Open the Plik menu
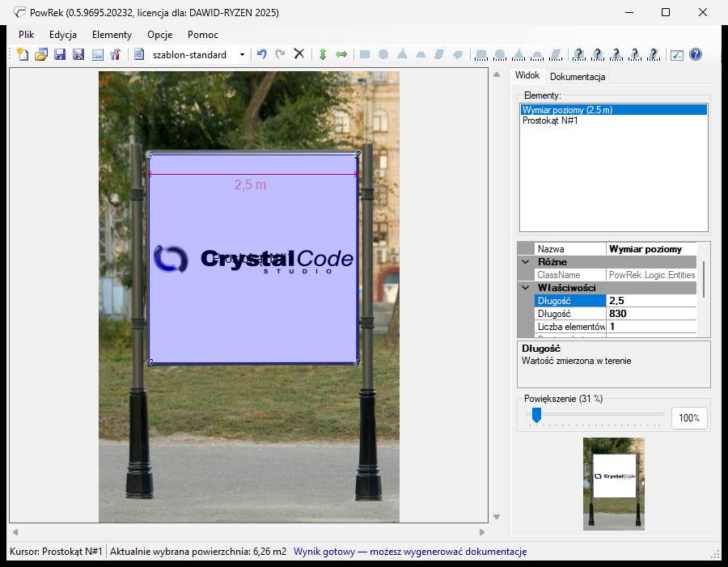This screenshot has height=567, width=728. [x=27, y=35]
